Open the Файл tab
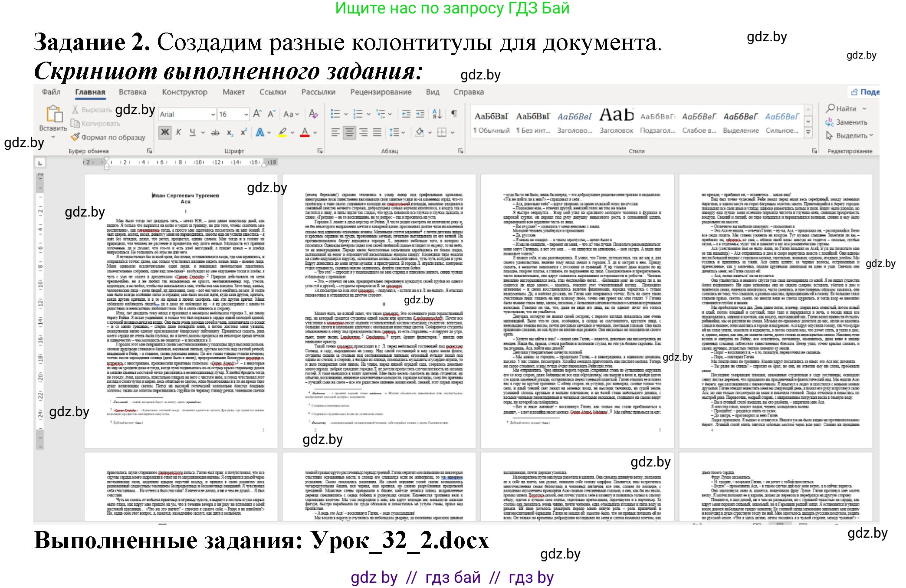 51,92
